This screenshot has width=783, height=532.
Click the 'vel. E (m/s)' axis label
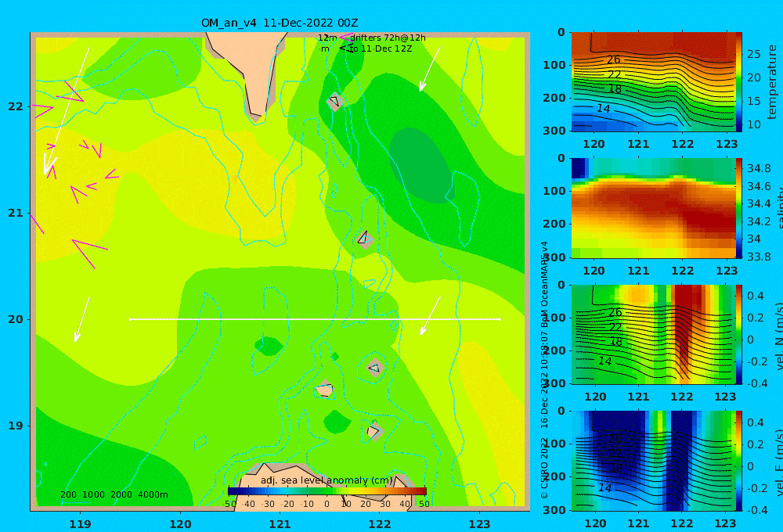[x=778, y=462]
